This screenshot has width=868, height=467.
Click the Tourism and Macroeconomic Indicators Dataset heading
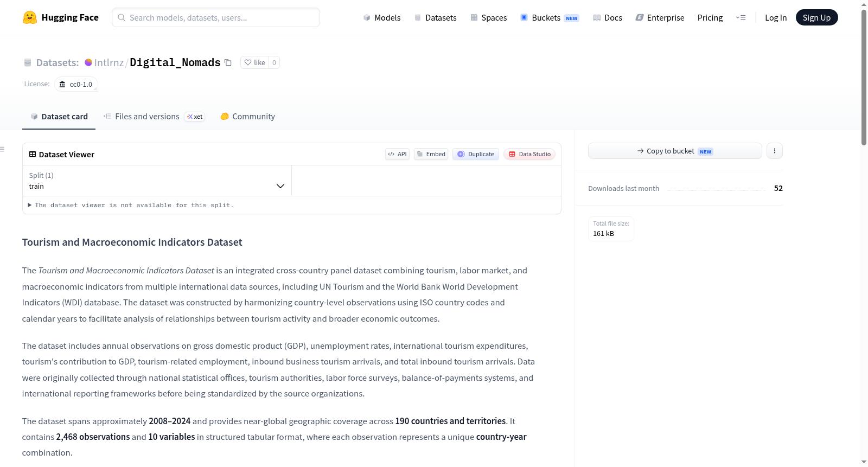tap(132, 242)
